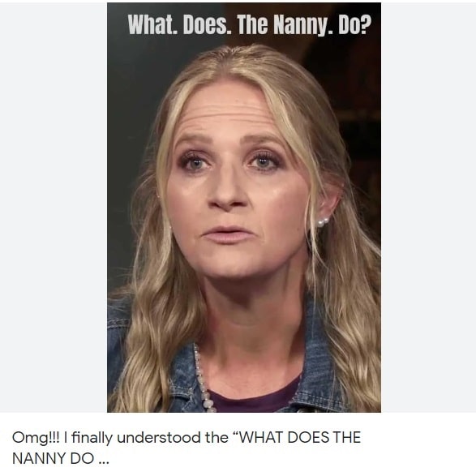476x476 pixels.
Task: Click the post title starting with "Omg!!!"
Action: click(x=187, y=448)
